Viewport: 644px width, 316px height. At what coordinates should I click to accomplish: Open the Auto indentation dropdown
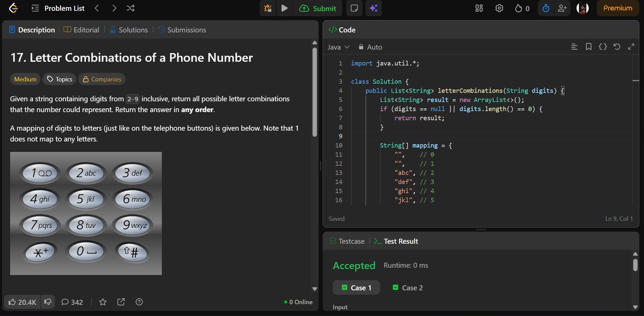coord(370,47)
